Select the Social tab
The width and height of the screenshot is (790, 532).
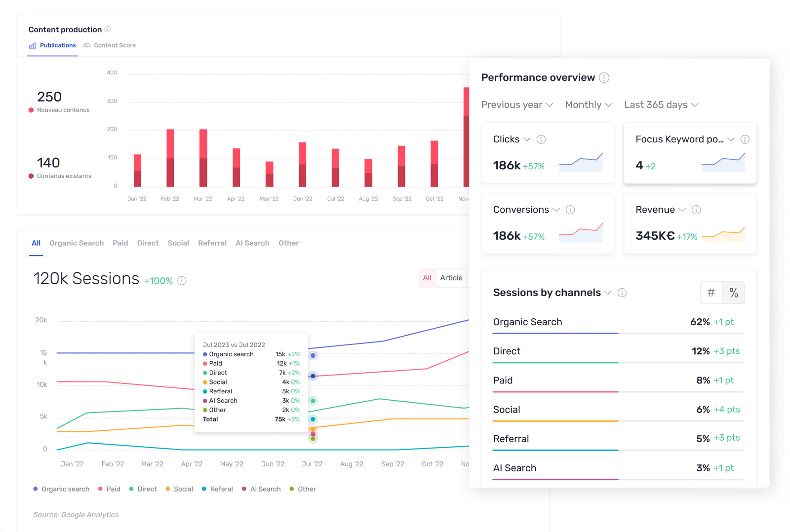click(x=178, y=243)
